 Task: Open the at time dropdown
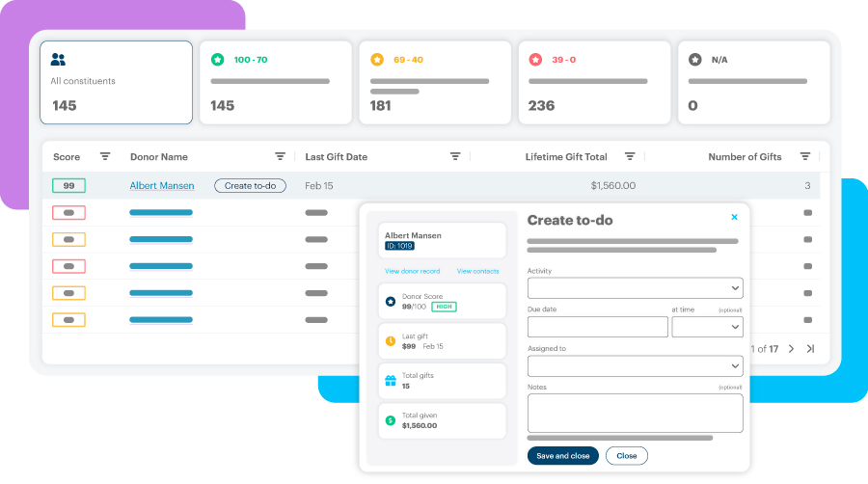(x=707, y=327)
